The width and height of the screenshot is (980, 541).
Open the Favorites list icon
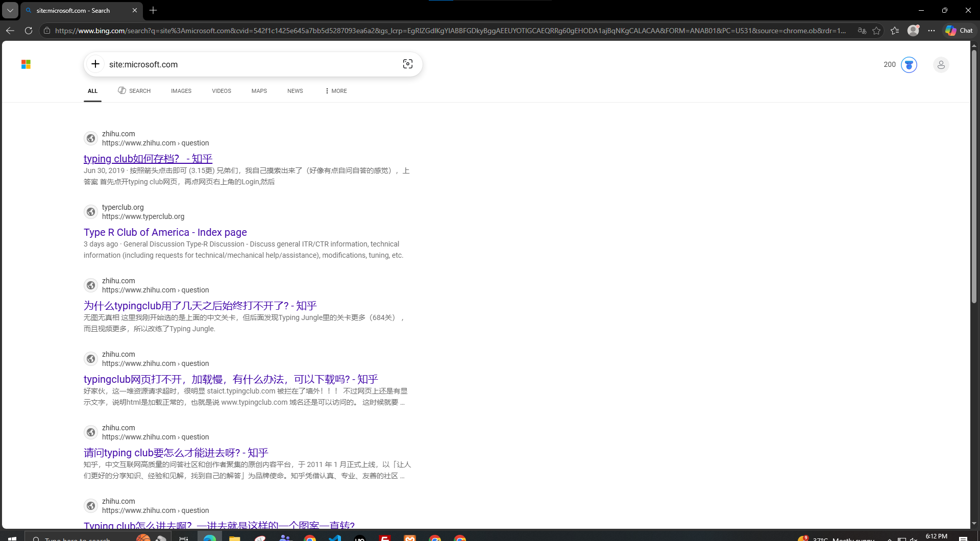click(x=895, y=31)
